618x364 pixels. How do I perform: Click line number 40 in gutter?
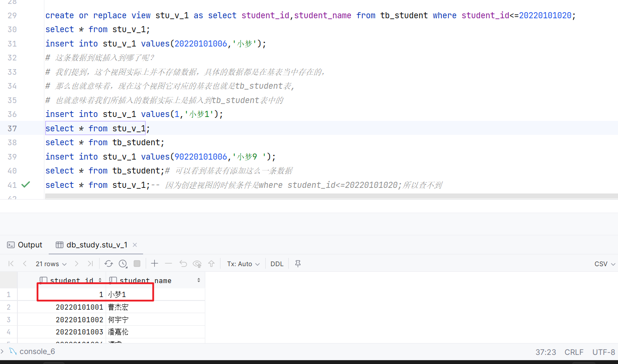(x=12, y=171)
